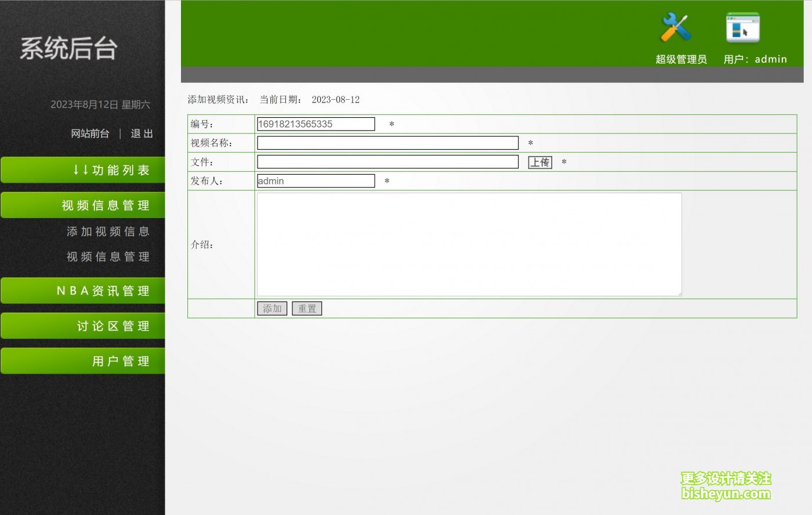812x515 pixels.
Task: Click the 用户: admin label text
Action: (x=755, y=59)
